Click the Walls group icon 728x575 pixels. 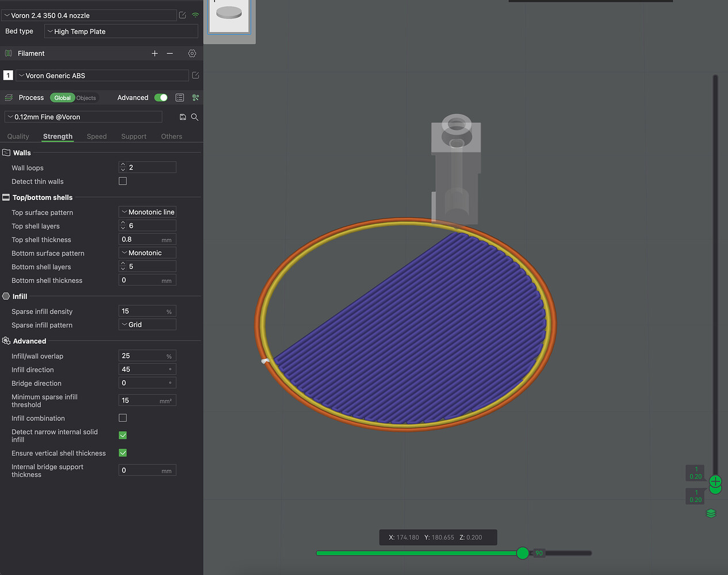6,153
